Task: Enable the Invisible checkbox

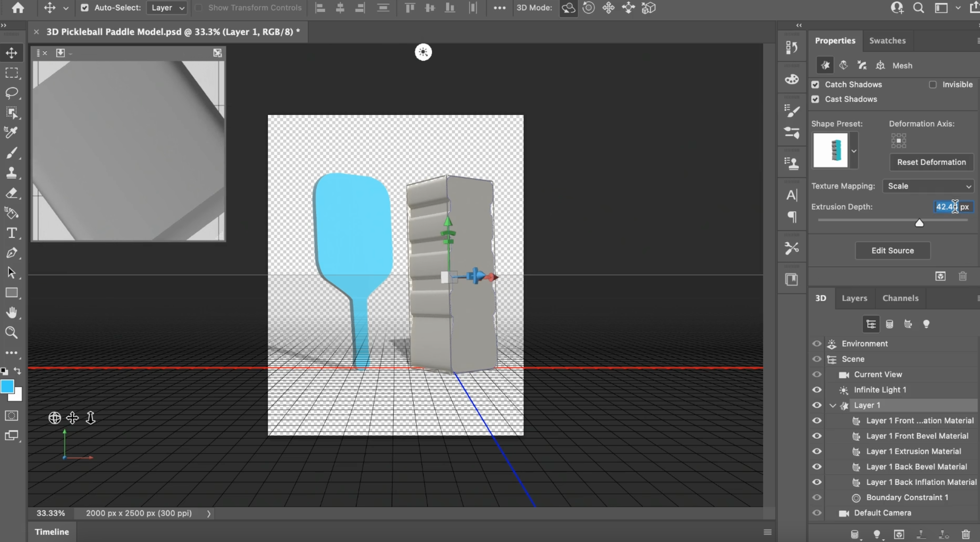Action: (932, 84)
